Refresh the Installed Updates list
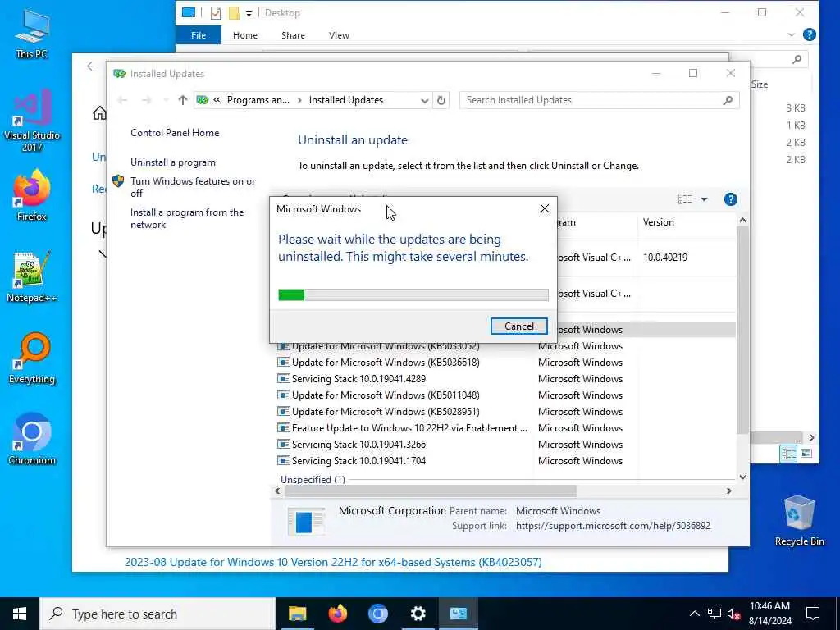 pyautogui.click(x=441, y=100)
